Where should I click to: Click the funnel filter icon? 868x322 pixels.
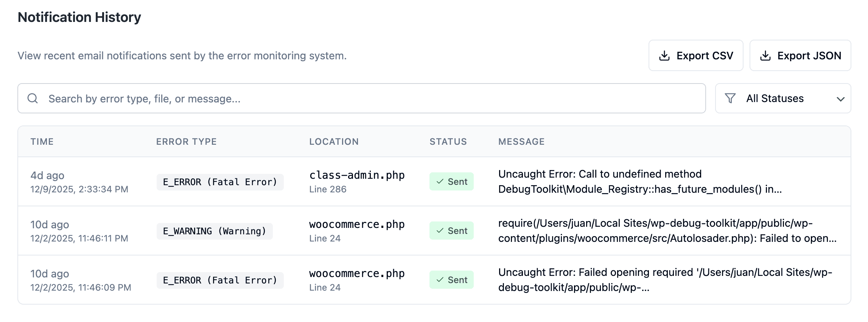click(730, 98)
